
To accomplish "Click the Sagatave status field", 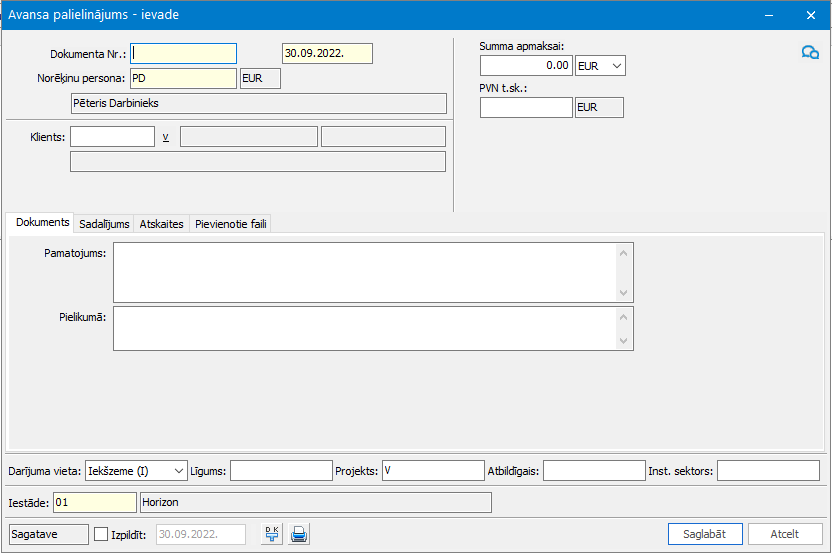I will click(x=49, y=534).
